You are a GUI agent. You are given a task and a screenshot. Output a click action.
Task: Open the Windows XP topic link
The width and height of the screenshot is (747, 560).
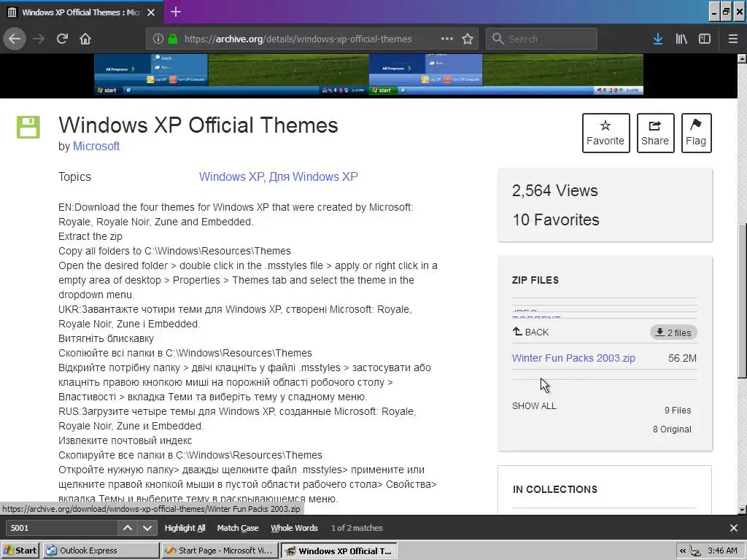pyautogui.click(x=231, y=176)
